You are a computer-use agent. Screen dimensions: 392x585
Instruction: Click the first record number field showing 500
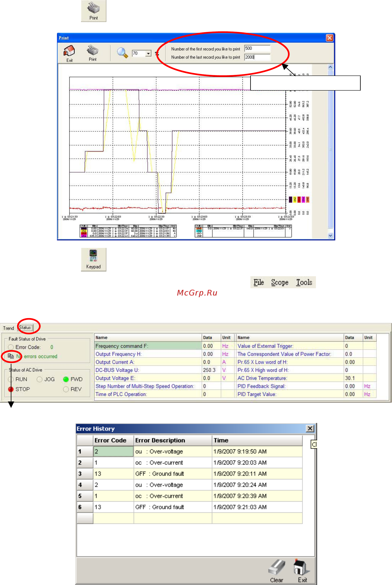pos(257,48)
